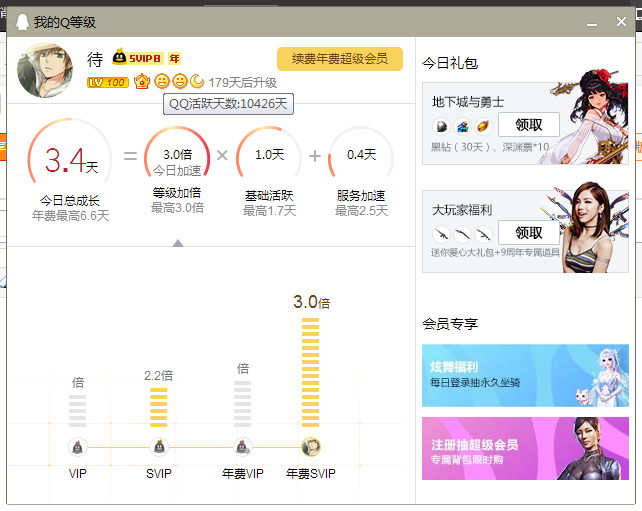Click the SVIP8 badge icon
Image resolution: width=642 pixels, height=511 pixels.
[x=138, y=58]
